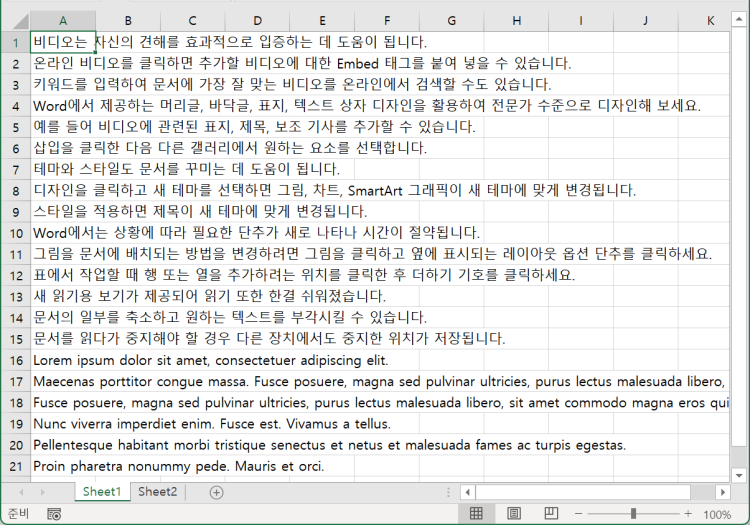The width and height of the screenshot is (750, 525).
Task: Click vertical scrollbar down arrow
Action: (739, 476)
